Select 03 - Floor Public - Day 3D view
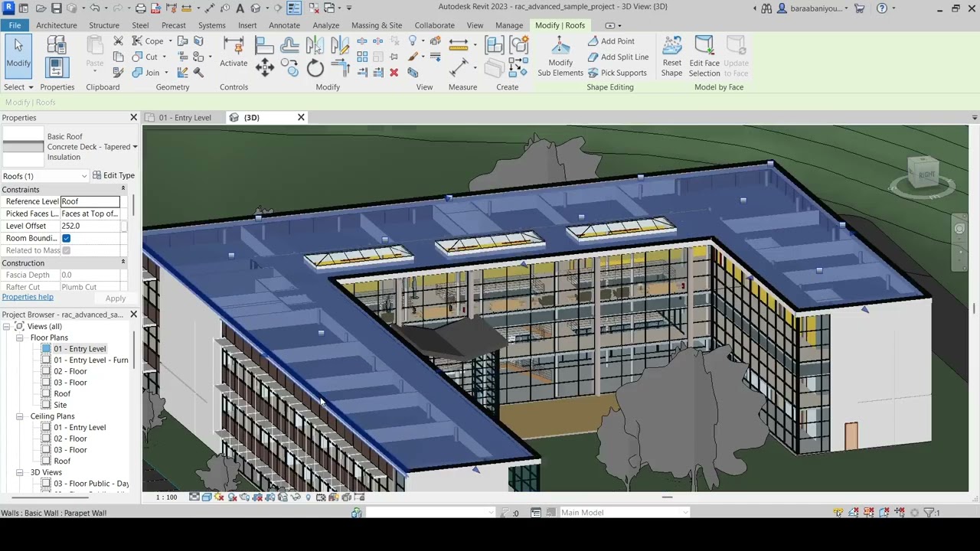Viewport: 980px width, 551px height. click(x=91, y=484)
